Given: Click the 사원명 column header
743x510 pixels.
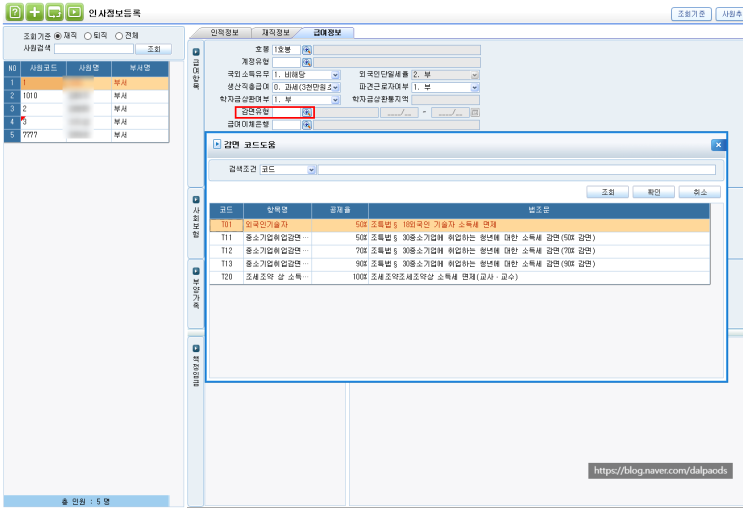Looking at the screenshot, I should click(89, 69).
